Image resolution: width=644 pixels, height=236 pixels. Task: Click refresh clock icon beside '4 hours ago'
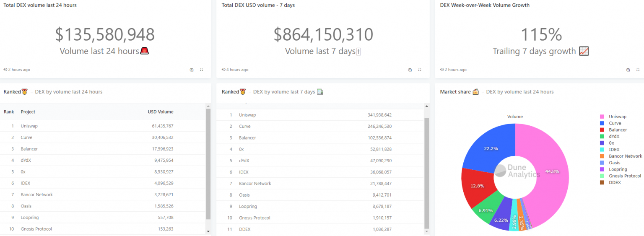(223, 70)
